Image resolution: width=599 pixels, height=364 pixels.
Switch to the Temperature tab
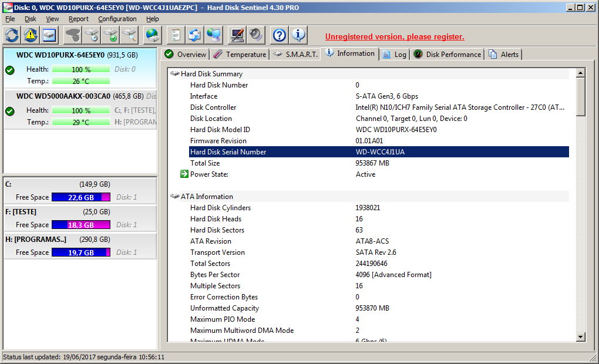tap(240, 54)
